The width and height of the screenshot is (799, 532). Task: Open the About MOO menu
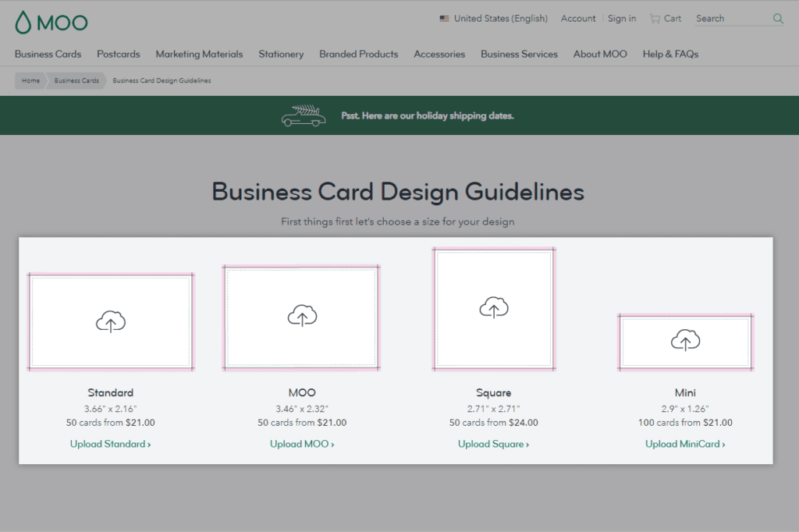pyautogui.click(x=600, y=54)
